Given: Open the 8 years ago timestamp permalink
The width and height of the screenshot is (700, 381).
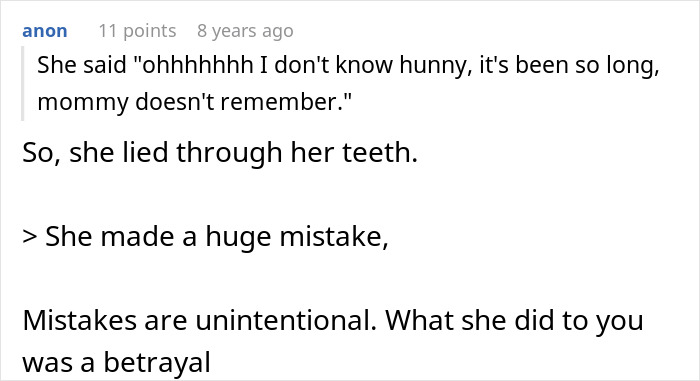Looking at the screenshot, I should [x=245, y=31].
